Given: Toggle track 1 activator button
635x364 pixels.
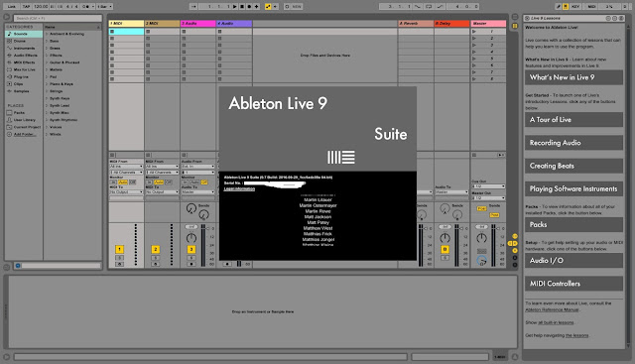Looking at the screenshot, I should (x=119, y=249).
